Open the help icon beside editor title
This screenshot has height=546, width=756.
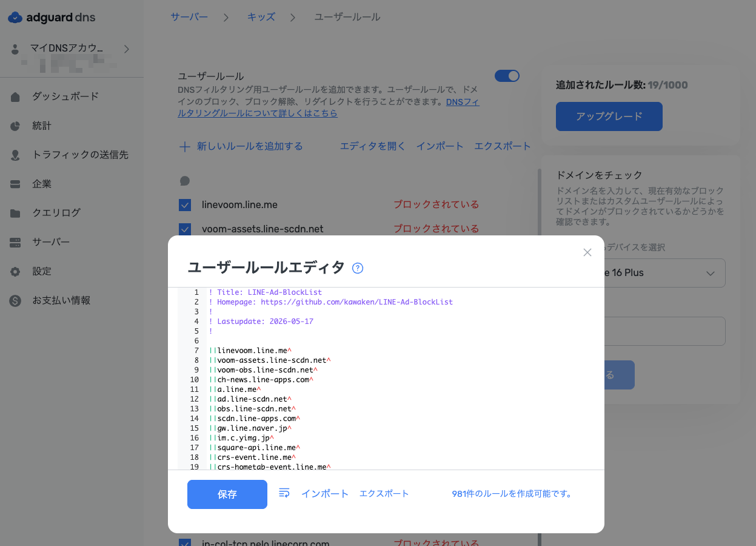pos(358,268)
